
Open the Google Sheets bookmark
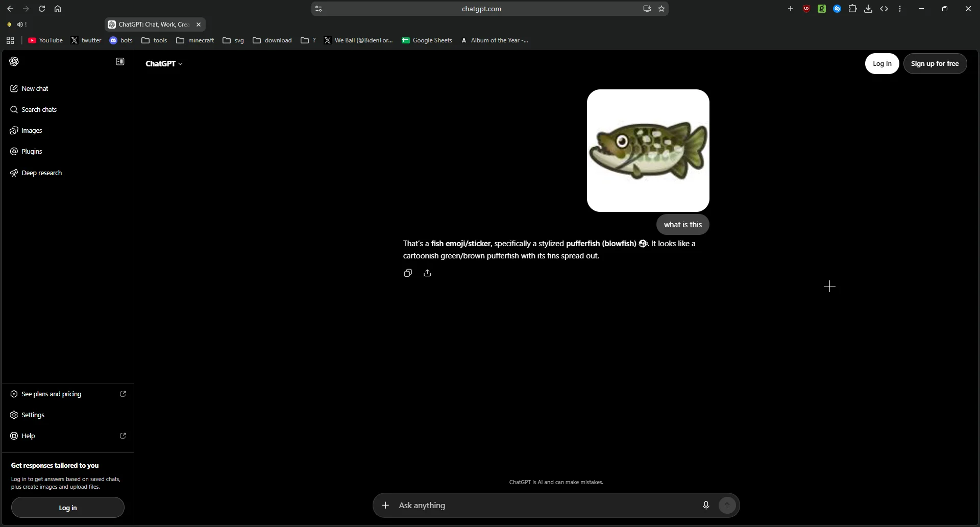[x=427, y=40]
